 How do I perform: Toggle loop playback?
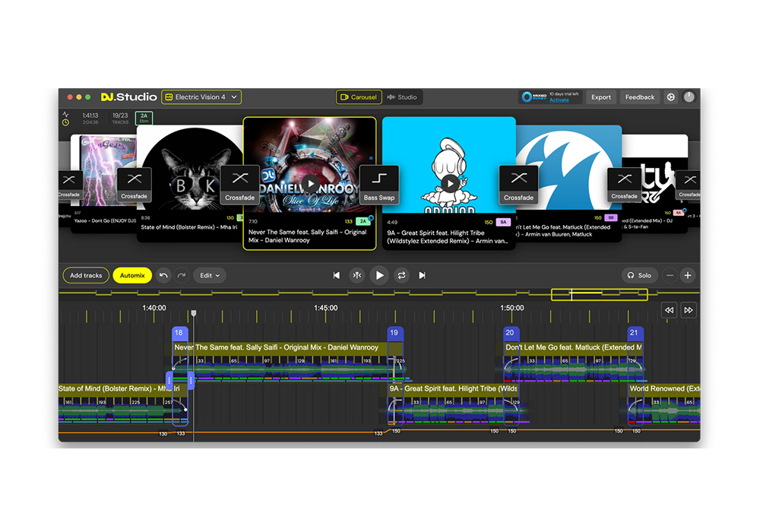pos(401,275)
